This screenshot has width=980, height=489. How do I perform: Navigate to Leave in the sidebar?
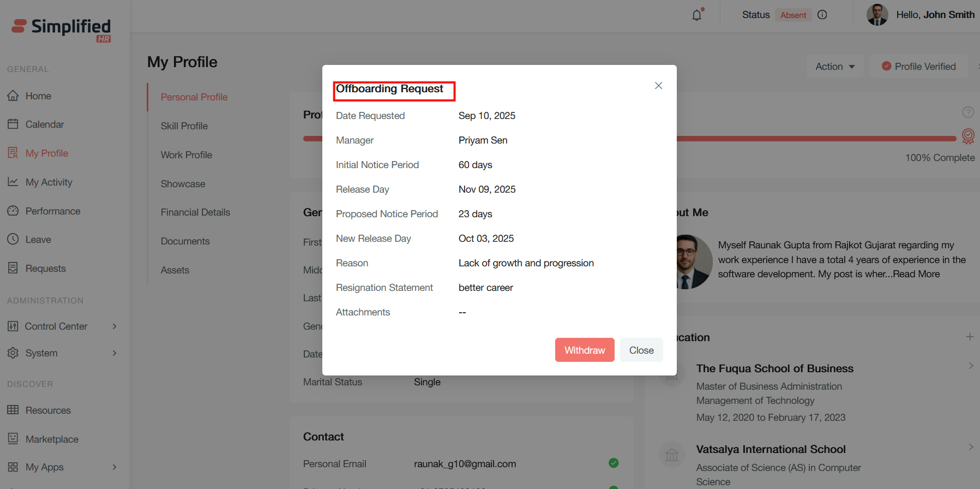tap(38, 240)
